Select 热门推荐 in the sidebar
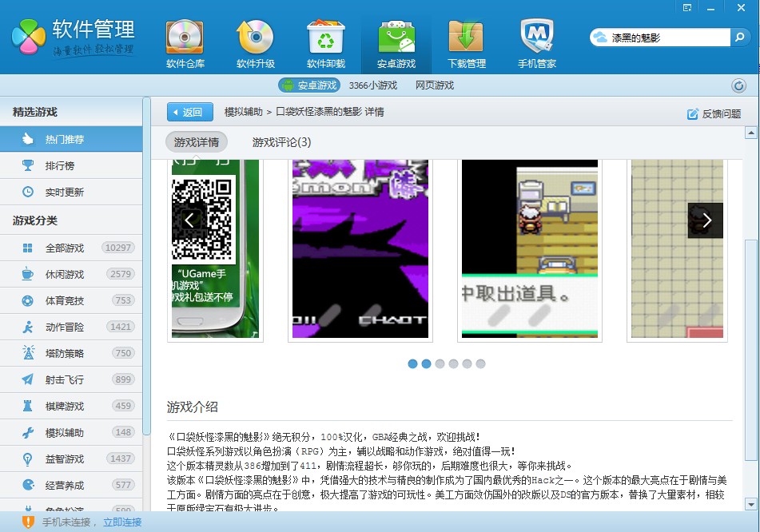The width and height of the screenshot is (760, 532). [71, 140]
